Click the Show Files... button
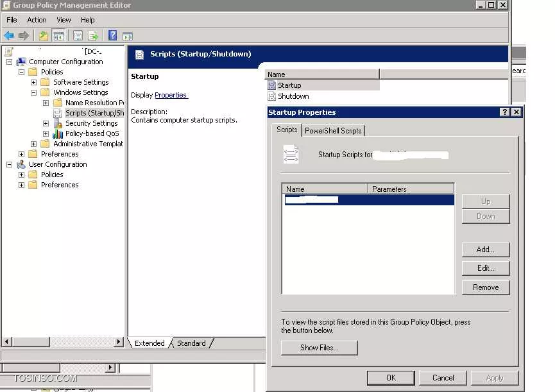This screenshot has height=392, width=555. point(320,348)
